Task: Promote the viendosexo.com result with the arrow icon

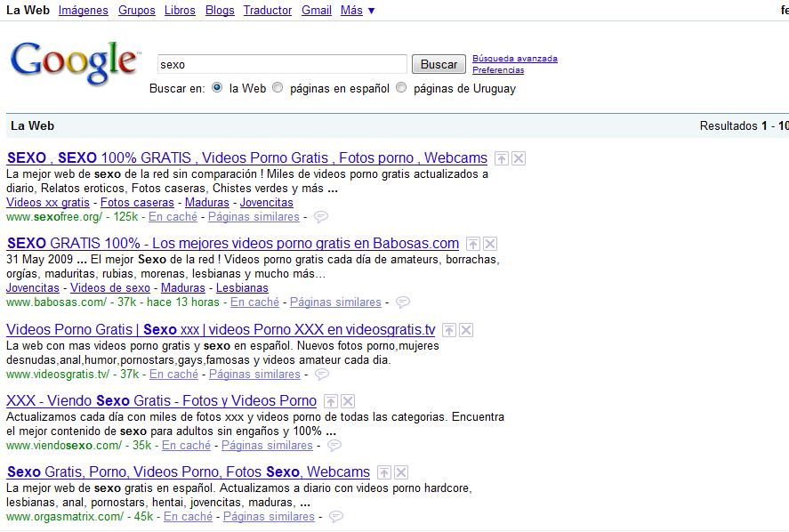Action: [x=331, y=401]
